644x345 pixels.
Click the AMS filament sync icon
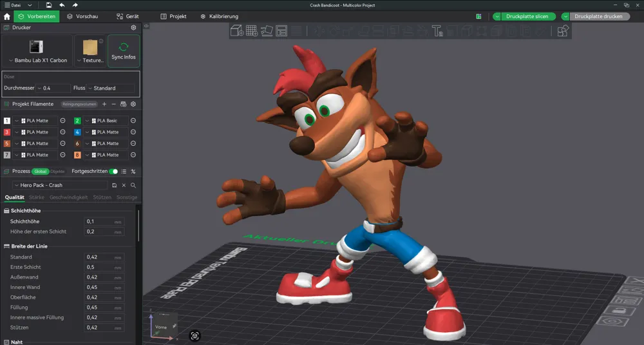click(123, 104)
